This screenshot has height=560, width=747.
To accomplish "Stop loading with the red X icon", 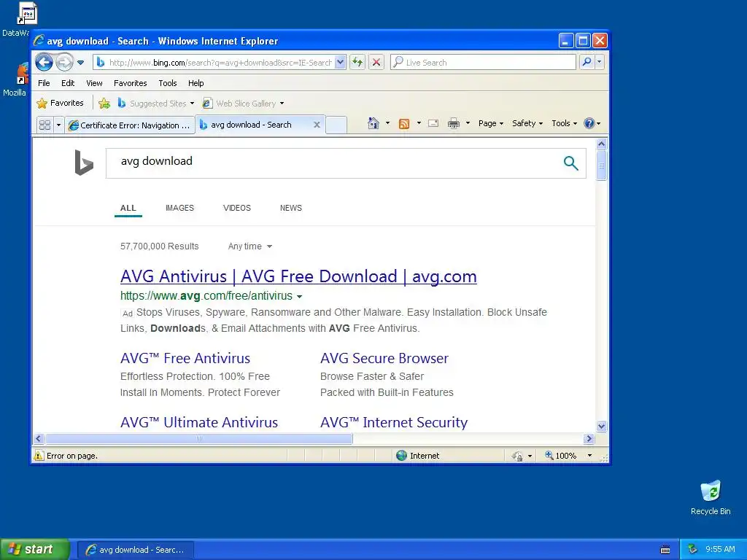I will click(x=376, y=63).
